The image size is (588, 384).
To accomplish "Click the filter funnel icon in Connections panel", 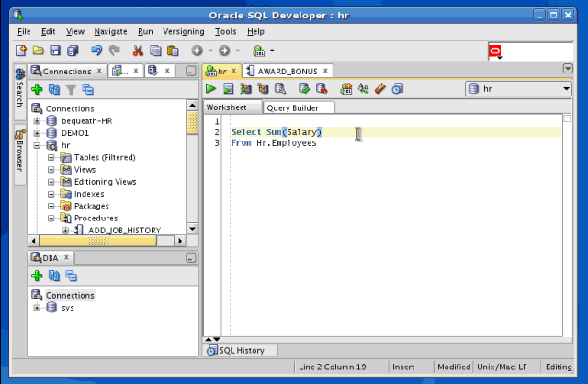I will pyautogui.click(x=71, y=90).
